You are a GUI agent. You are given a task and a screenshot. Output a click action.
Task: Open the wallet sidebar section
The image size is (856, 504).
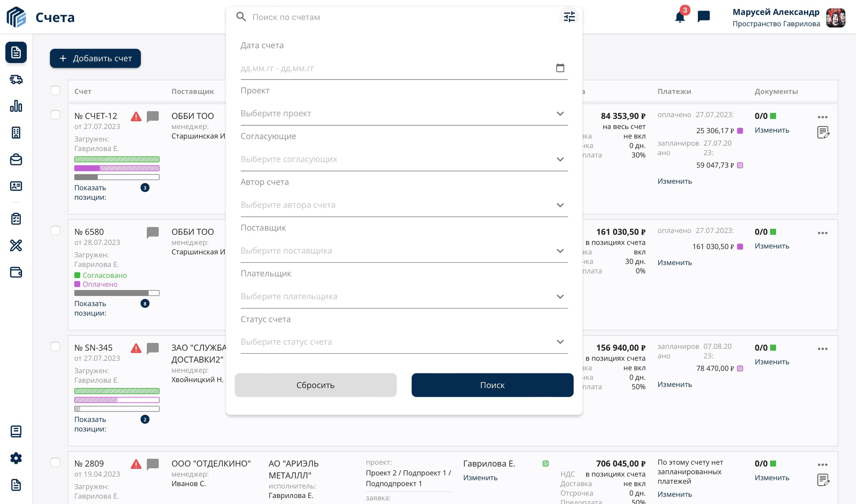click(16, 272)
